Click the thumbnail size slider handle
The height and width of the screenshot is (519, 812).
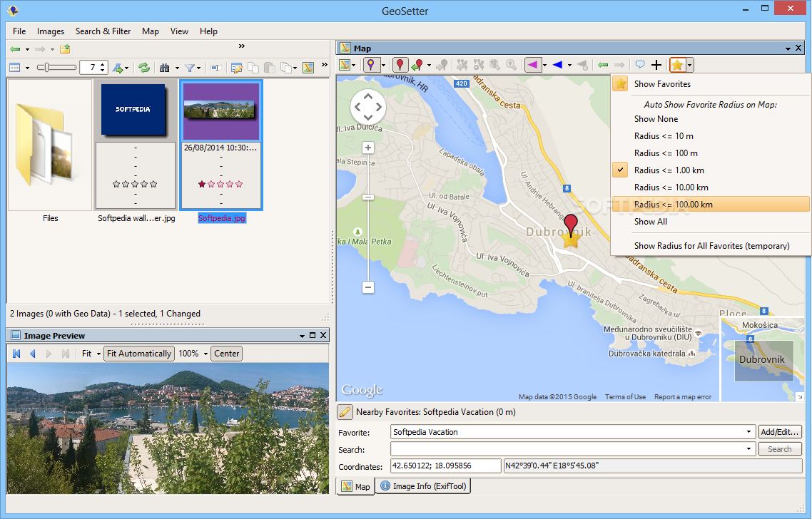click(46, 67)
